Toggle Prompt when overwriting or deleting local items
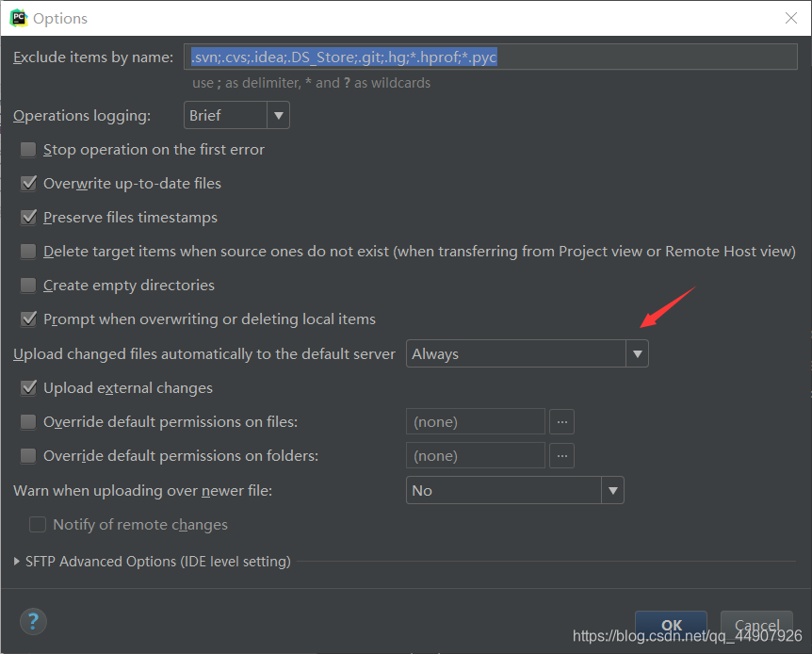Viewport: 812px width, 654px height. pos(28,319)
